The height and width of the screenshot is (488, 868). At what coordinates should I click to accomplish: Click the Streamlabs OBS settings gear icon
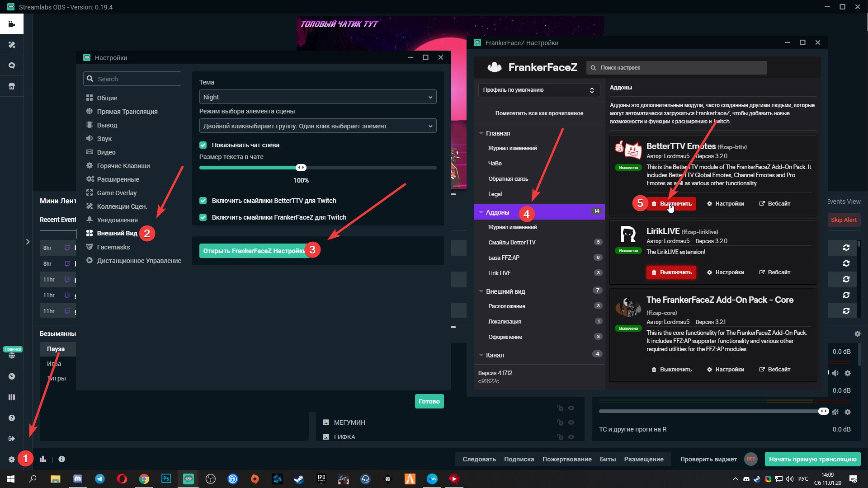tap(11, 459)
